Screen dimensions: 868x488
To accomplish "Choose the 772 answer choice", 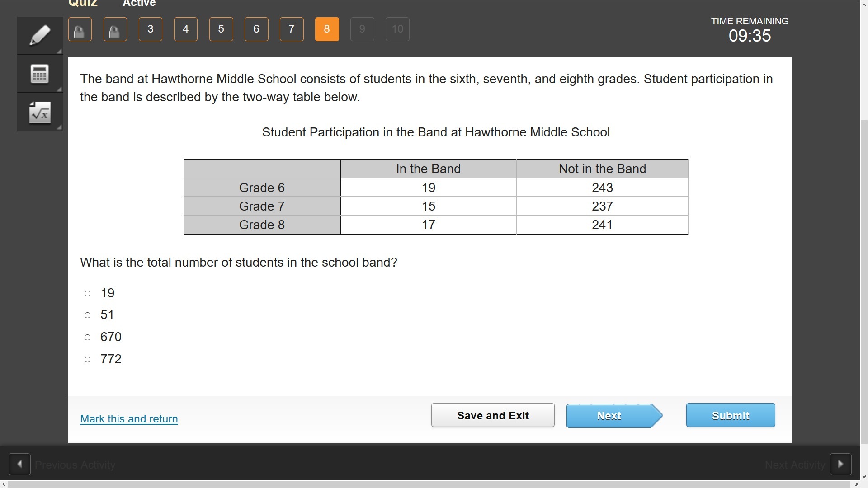I will tap(88, 360).
